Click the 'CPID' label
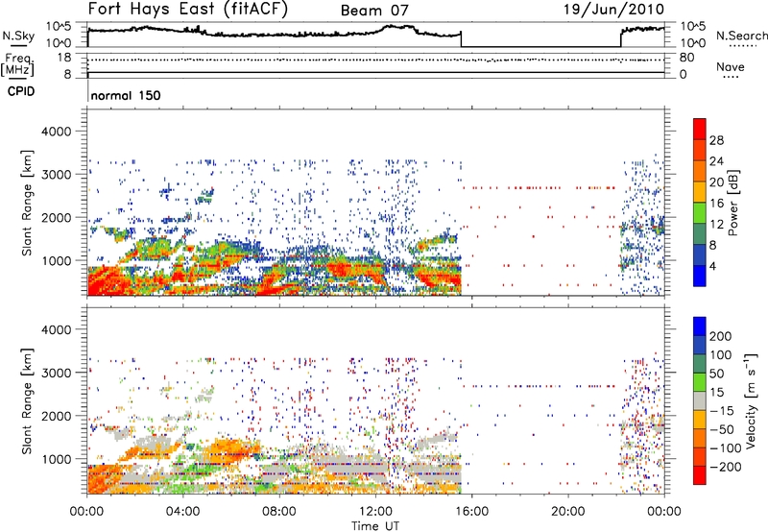 point(21,91)
